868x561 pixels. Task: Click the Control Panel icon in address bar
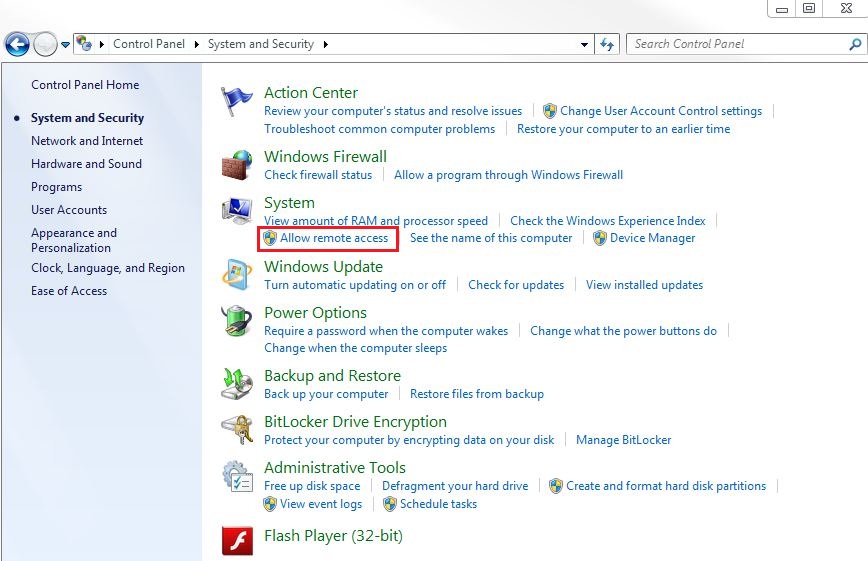tap(84, 43)
